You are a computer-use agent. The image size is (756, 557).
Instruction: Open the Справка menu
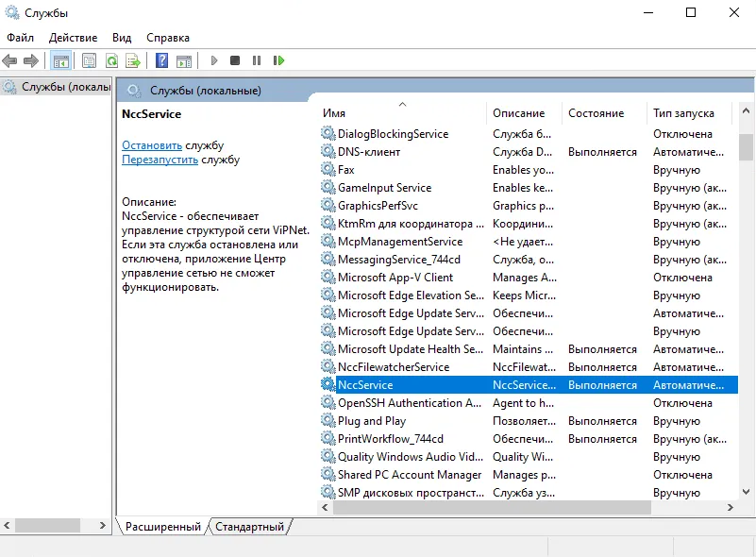tap(168, 38)
